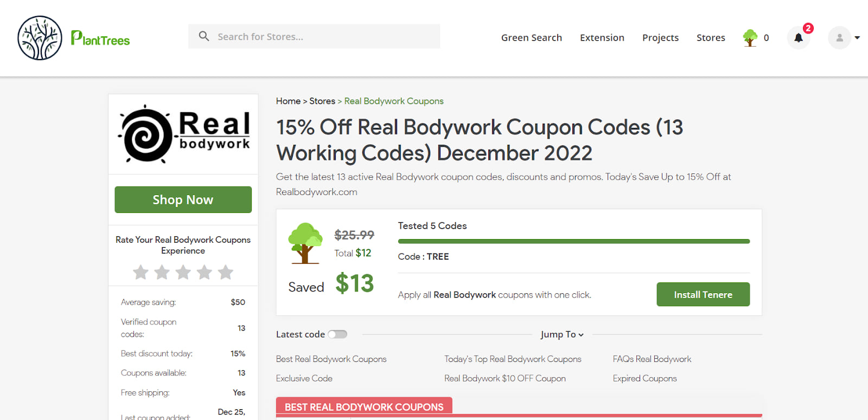Click the crossed-out $25.99 price
Image resolution: width=868 pixels, height=420 pixels.
(x=354, y=235)
